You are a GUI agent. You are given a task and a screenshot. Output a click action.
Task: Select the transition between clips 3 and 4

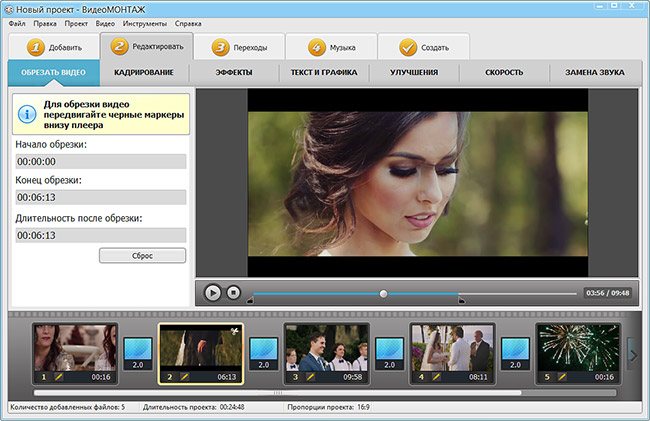pyautogui.click(x=390, y=353)
